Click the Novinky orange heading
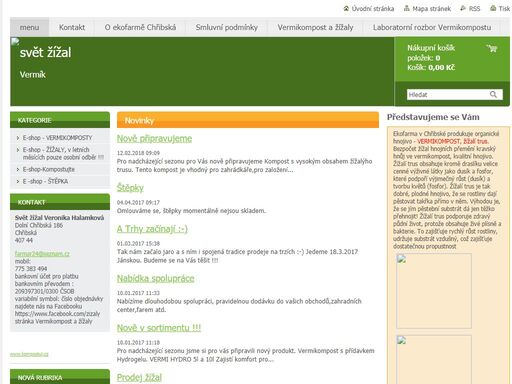The image size is (512, 384). 248,120
